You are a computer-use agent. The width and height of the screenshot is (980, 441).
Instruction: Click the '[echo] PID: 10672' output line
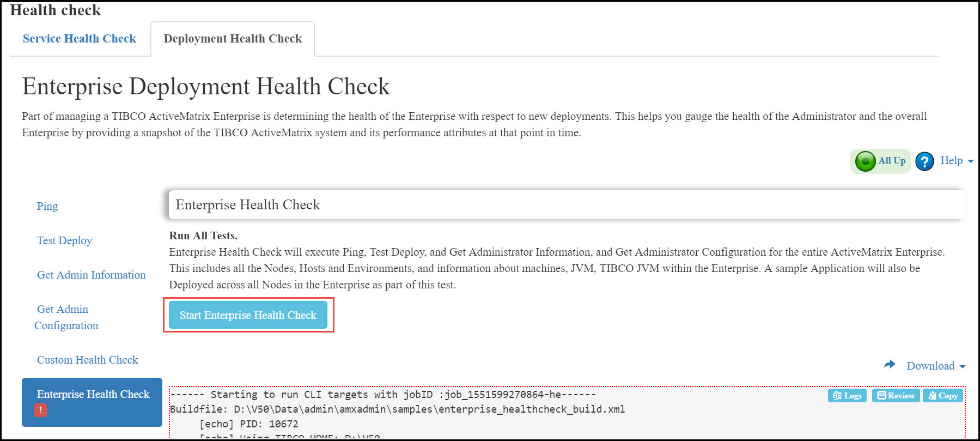pyautogui.click(x=249, y=424)
